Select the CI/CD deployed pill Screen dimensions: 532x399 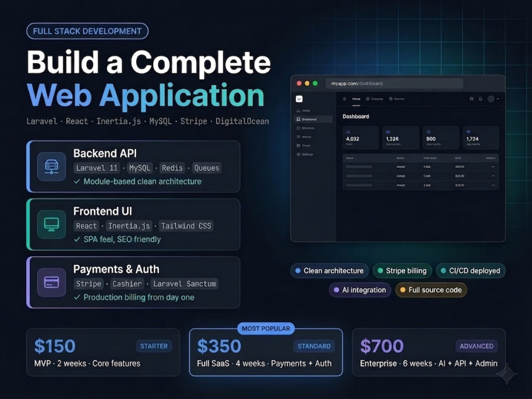tap(471, 271)
